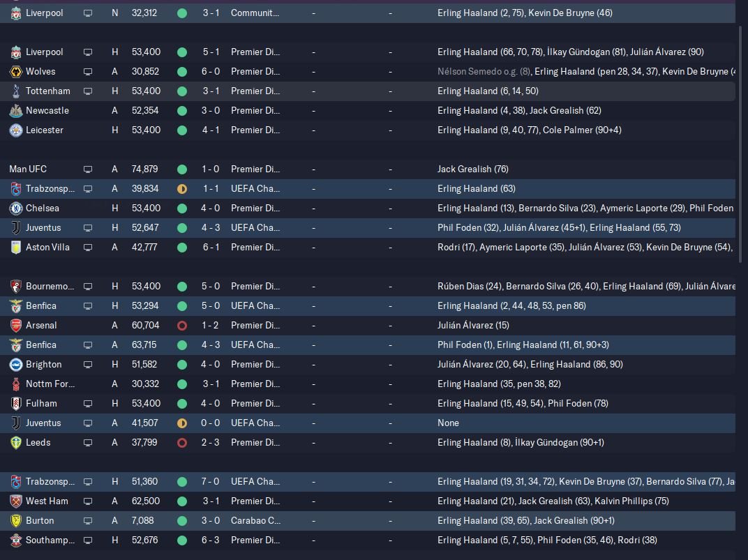This screenshot has width=748, height=560.
Task: Click the 1 - 2 score against Arsenal
Action: pyautogui.click(x=211, y=326)
